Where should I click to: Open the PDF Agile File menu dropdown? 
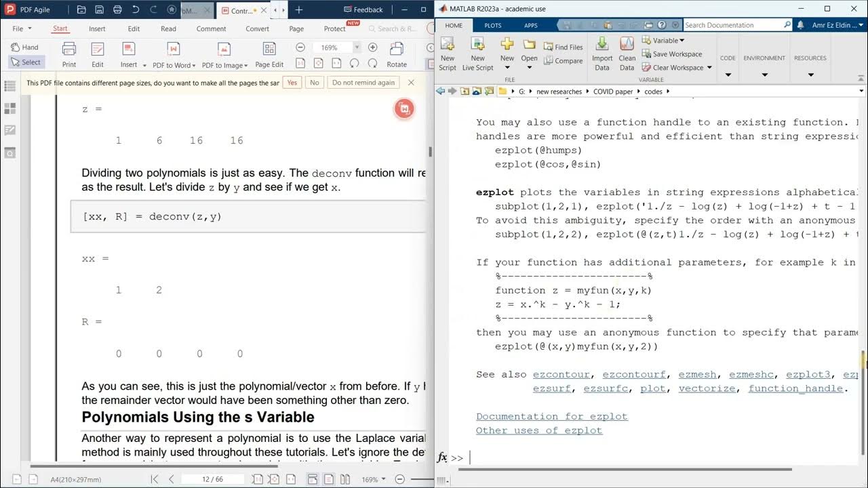[22, 28]
